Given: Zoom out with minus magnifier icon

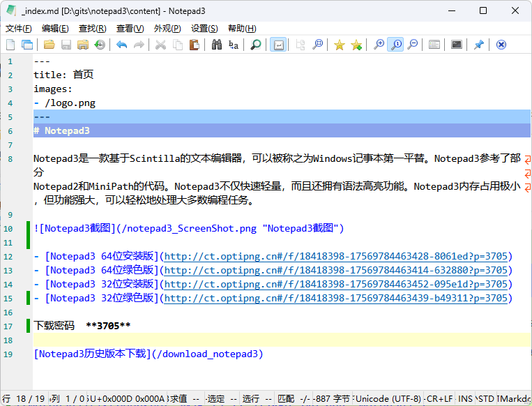Looking at the screenshot, I should [x=413, y=45].
